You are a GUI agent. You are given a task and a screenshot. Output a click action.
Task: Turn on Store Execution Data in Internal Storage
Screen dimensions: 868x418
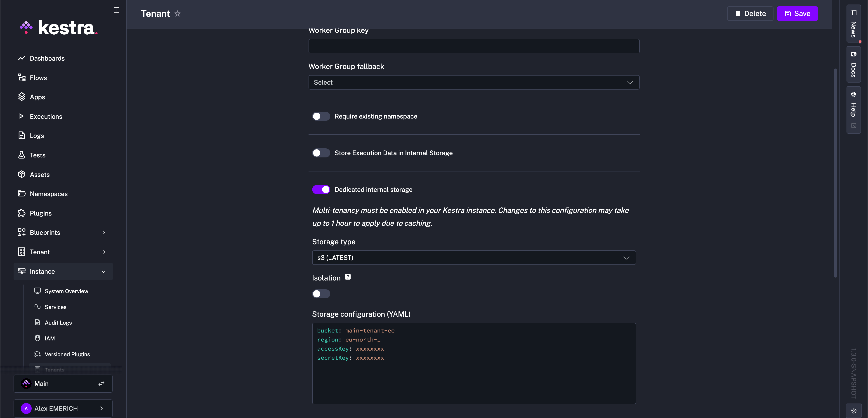coord(321,153)
